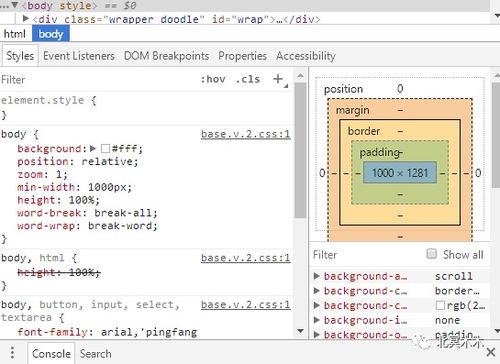Screen dimensions: 500x364
Task: Open the Properties tab
Action: (242, 56)
